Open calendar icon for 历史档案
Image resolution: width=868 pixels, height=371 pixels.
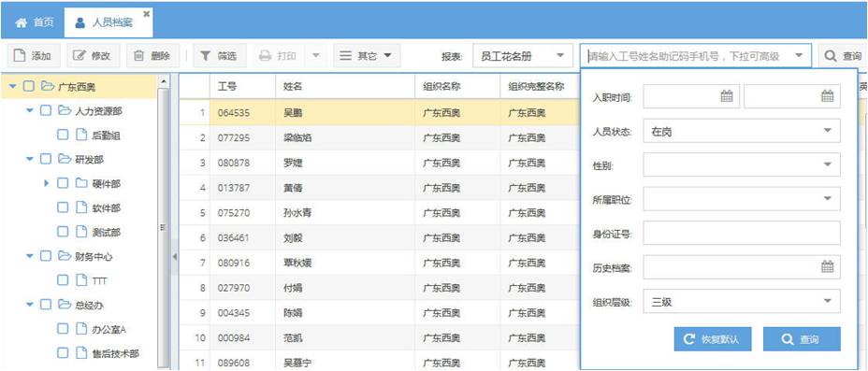827,267
